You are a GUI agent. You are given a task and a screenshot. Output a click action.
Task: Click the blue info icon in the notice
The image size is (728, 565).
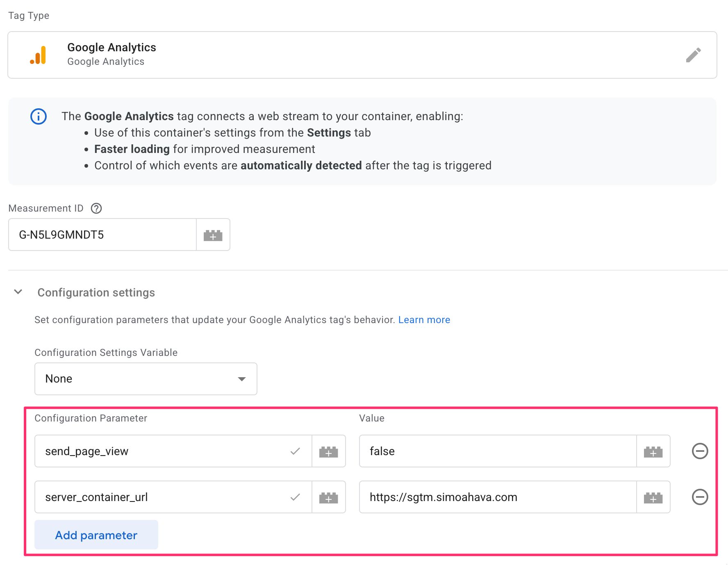coord(39,116)
